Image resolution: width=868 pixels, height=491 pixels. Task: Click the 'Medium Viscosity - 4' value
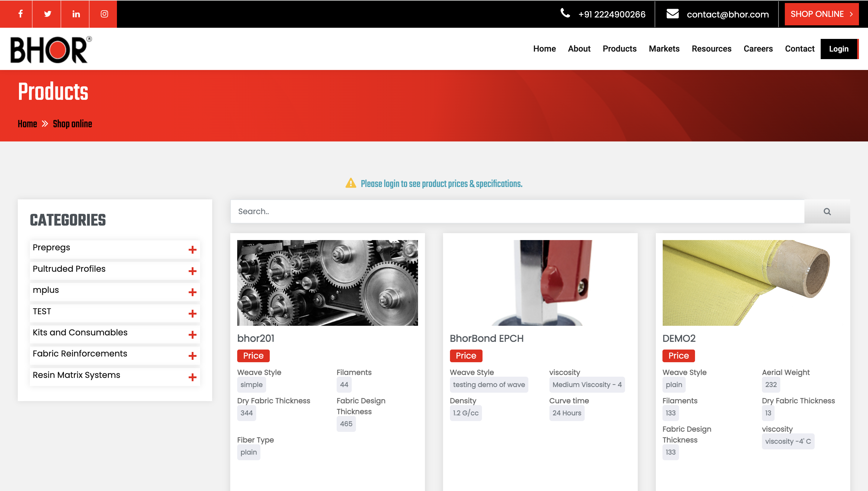(x=587, y=385)
